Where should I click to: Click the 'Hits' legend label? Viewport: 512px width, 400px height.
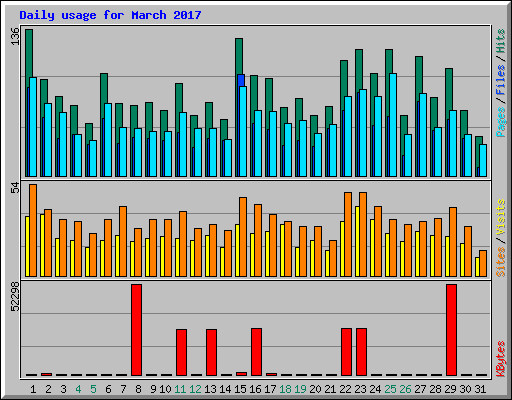click(501, 41)
